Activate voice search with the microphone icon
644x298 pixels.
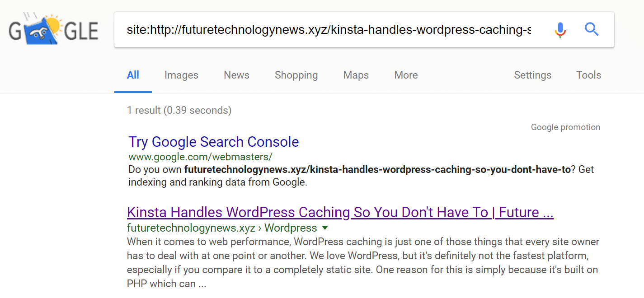pyautogui.click(x=560, y=29)
